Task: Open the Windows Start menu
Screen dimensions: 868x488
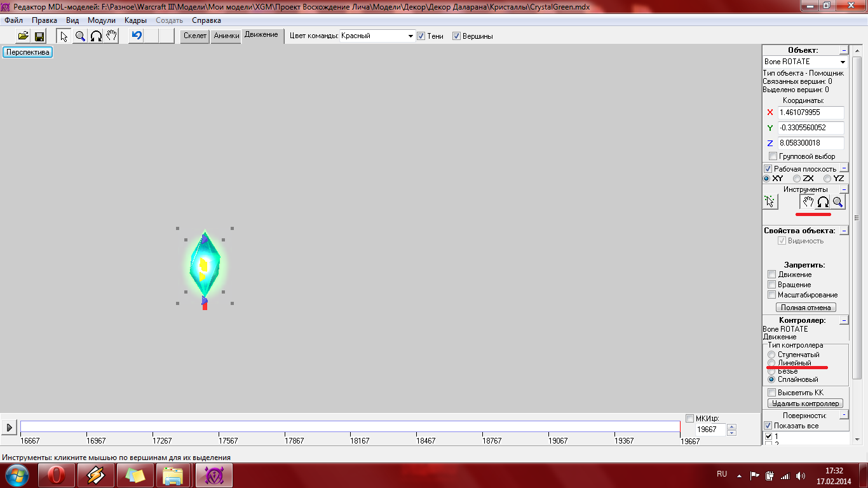Action: coord(16,475)
